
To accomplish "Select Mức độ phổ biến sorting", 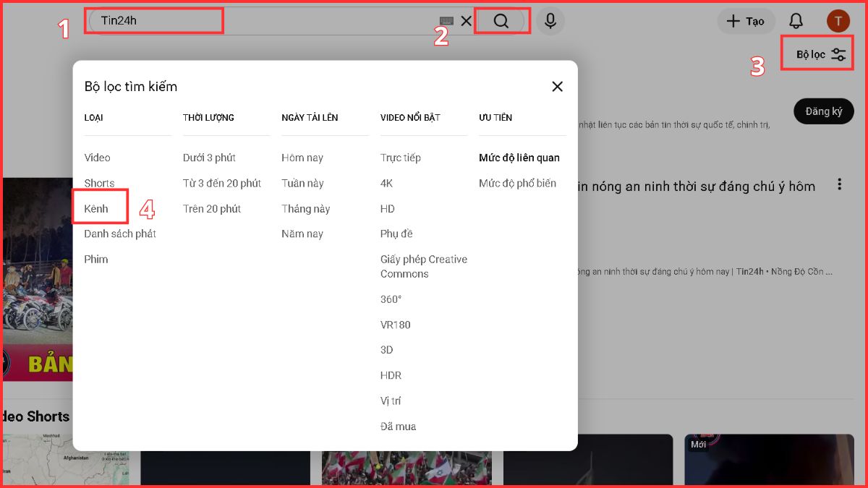I will coord(518,183).
